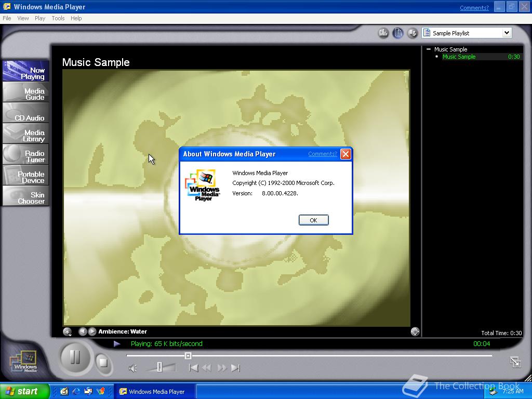This screenshot has height=399, width=532.
Task: Switch to CD Audio tab
Action: coord(26,113)
